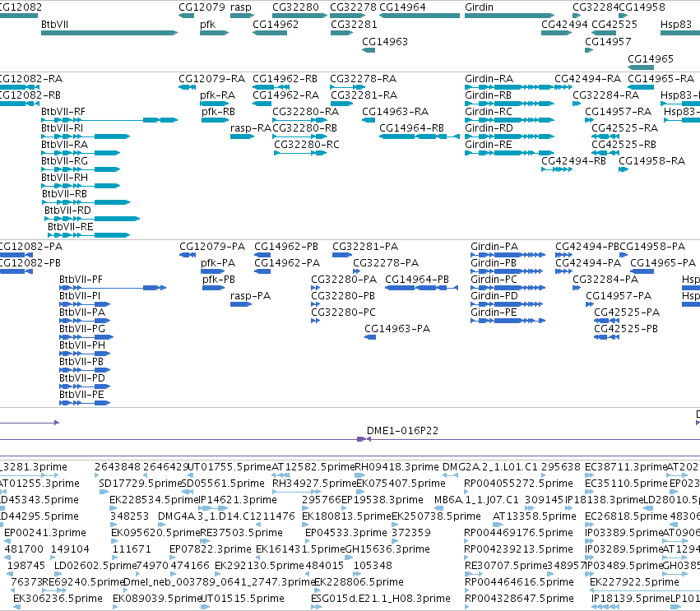Select transcript CG14958-RA label
This screenshot has width=700, height=611.
click(x=651, y=161)
